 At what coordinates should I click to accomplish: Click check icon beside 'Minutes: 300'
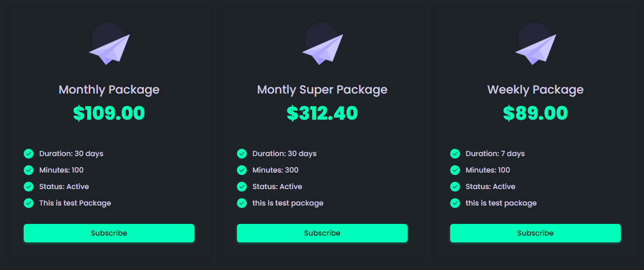242,170
